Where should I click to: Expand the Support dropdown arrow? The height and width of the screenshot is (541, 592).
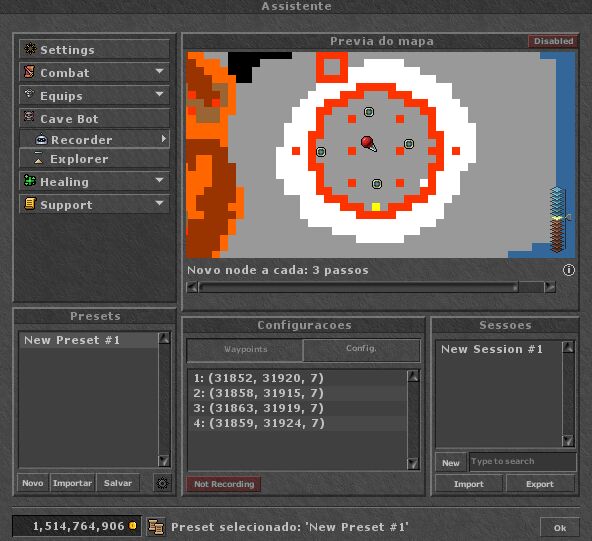pyautogui.click(x=160, y=203)
